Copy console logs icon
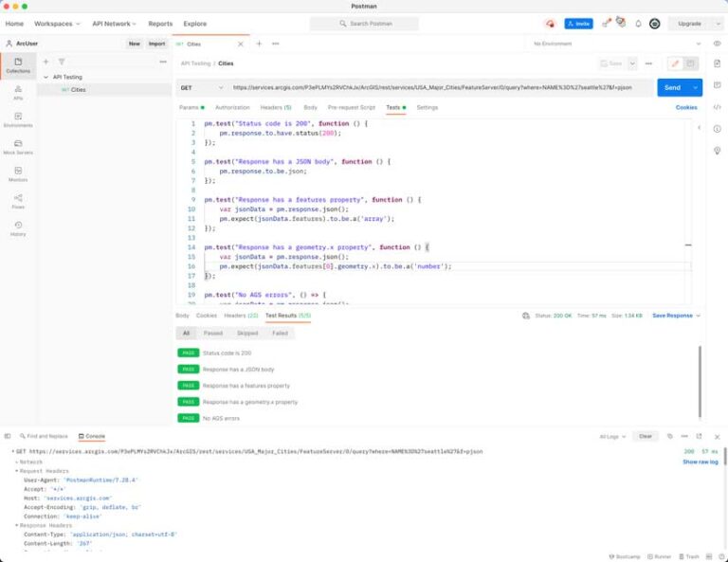 (669, 436)
